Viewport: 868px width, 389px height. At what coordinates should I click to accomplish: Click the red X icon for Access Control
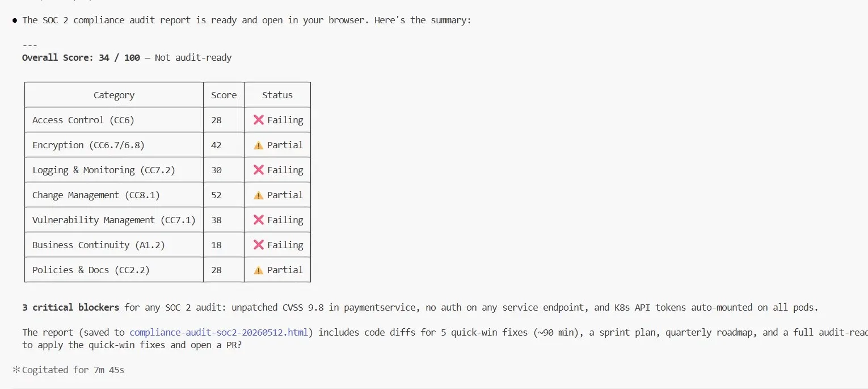click(x=259, y=120)
